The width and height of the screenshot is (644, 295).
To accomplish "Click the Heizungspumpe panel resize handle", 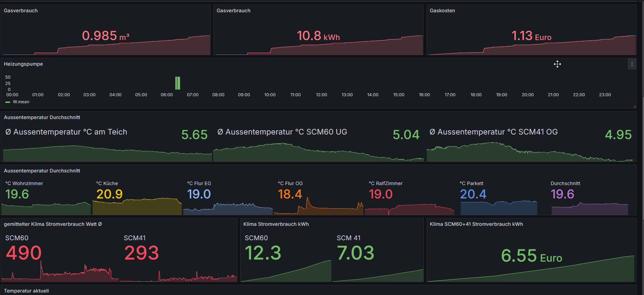I will [634, 106].
